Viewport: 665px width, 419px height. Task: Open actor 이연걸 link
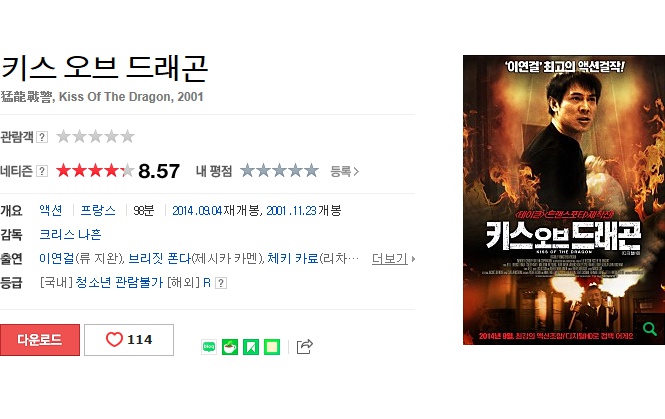(56, 258)
